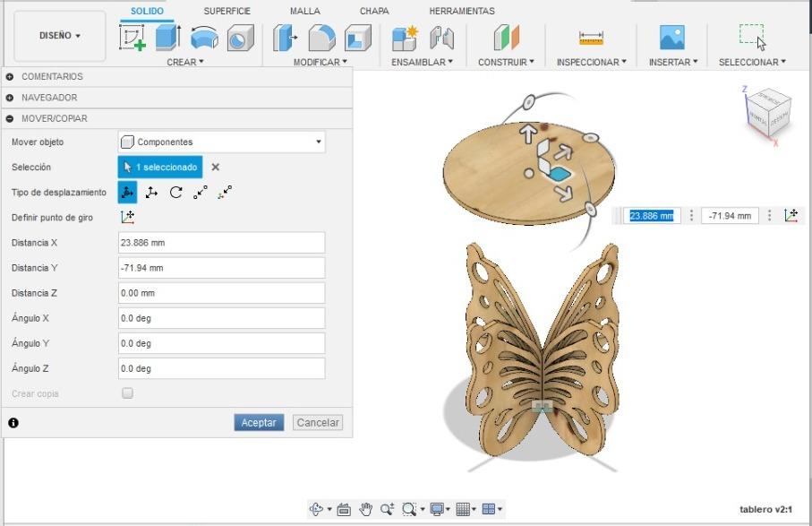Select the Shell tool icon
This screenshot has height=526, width=812.
click(x=358, y=38)
